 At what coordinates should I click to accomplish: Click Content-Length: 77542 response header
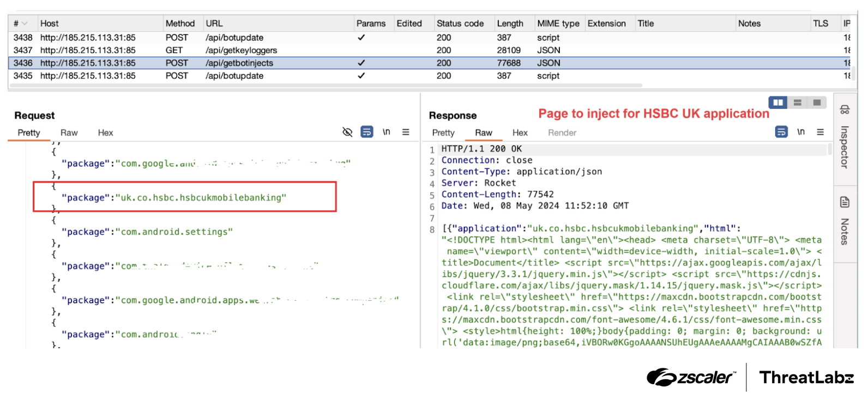(x=497, y=195)
